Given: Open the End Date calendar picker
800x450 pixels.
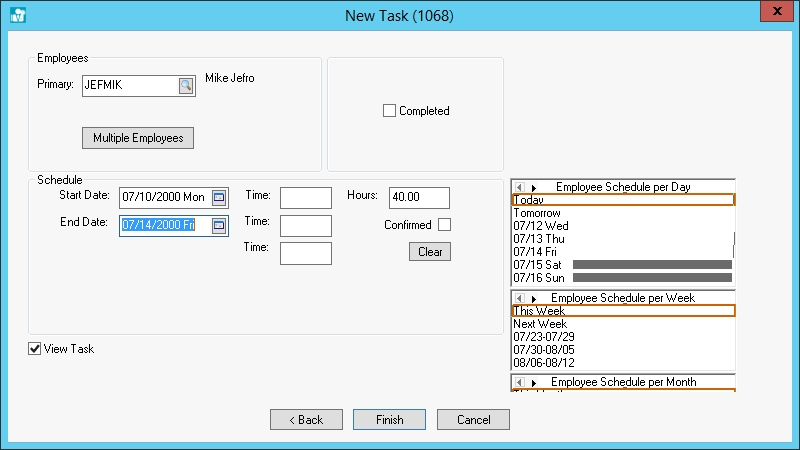Looking at the screenshot, I should (219, 226).
